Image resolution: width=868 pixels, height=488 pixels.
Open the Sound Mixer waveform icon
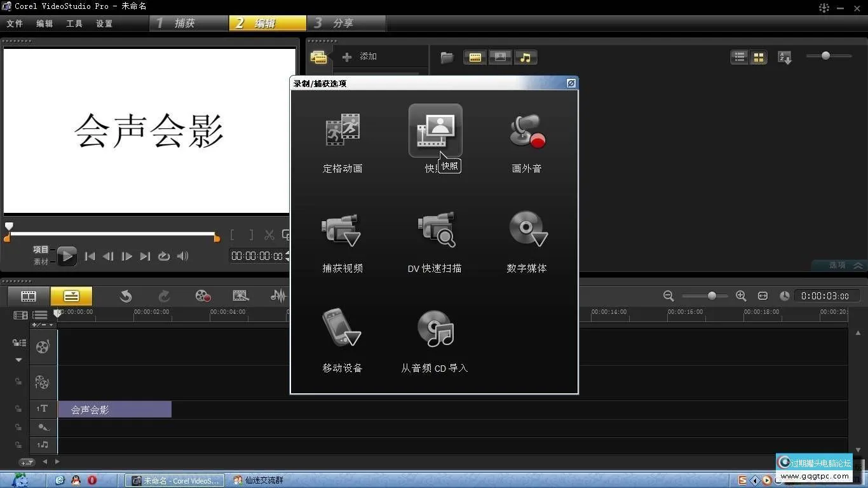[x=278, y=295]
